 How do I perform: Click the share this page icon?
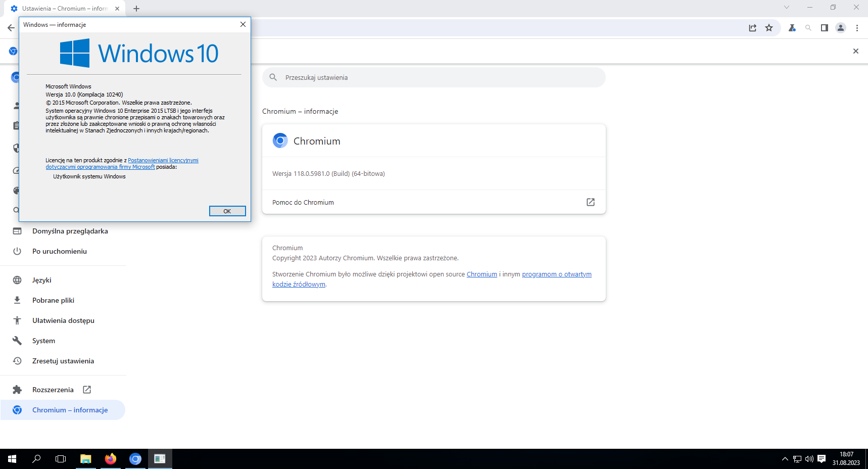pos(753,28)
